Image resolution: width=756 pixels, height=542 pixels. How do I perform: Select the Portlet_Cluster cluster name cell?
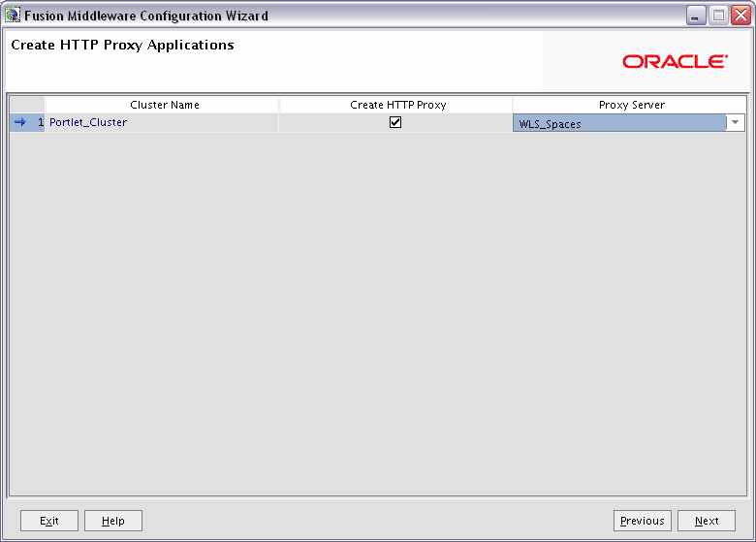[162, 122]
